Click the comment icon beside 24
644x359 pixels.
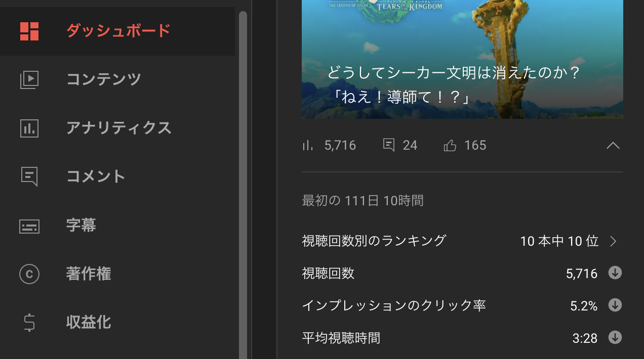point(389,146)
